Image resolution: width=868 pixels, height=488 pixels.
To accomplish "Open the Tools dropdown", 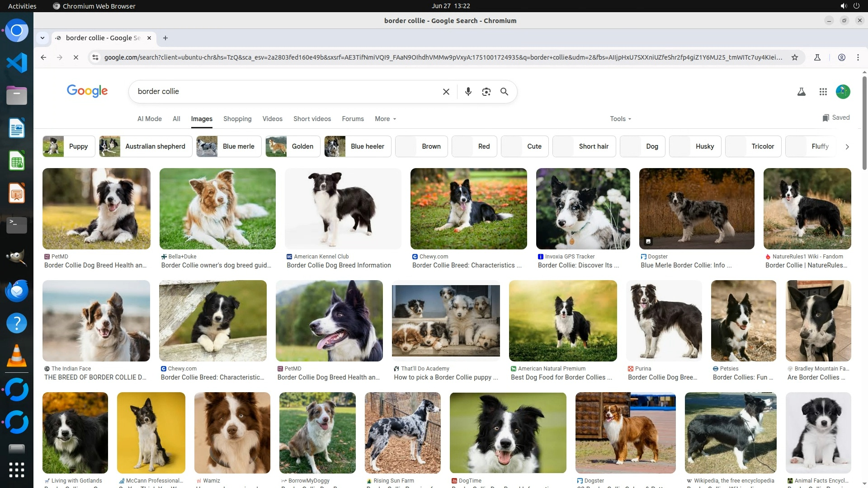I will (620, 119).
